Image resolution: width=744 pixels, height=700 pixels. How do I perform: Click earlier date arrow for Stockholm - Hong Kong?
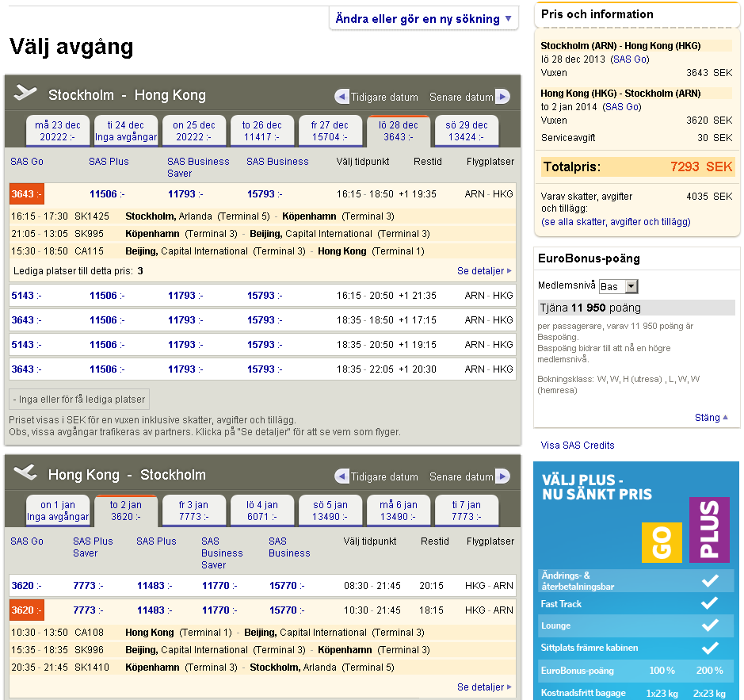point(342,97)
